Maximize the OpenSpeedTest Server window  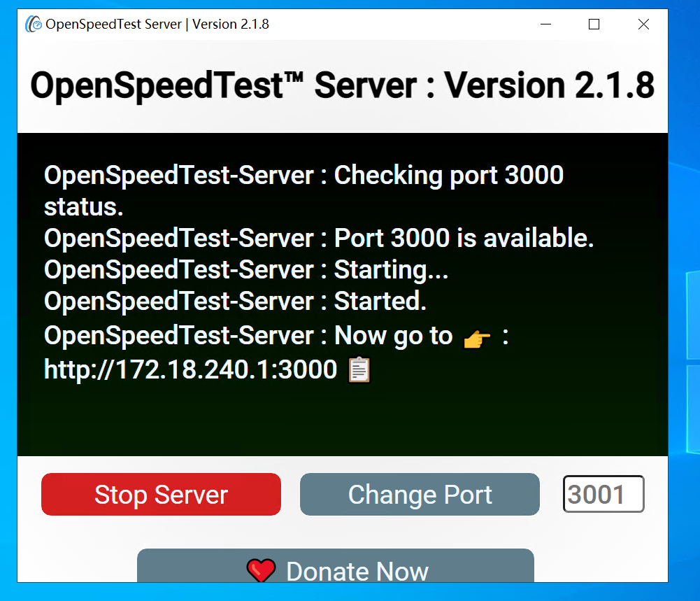tap(594, 24)
